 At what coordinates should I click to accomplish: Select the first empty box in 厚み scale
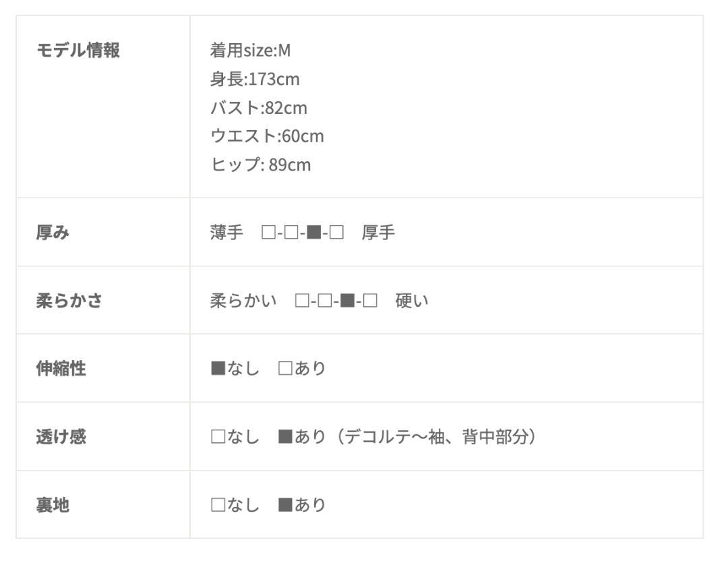pos(268,232)
